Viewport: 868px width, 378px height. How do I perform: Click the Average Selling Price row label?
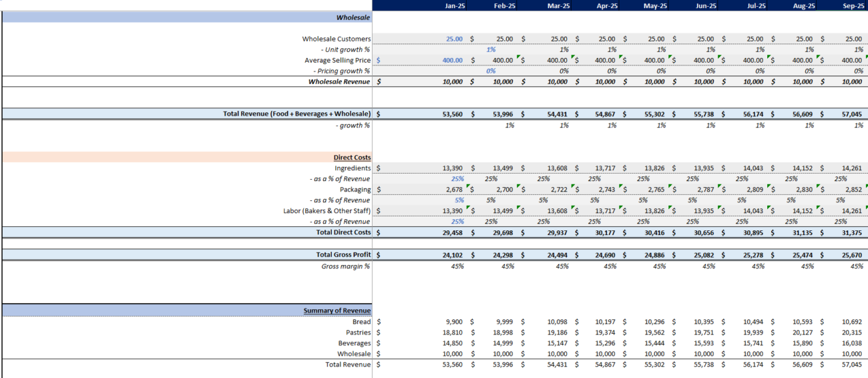(338, 60)
